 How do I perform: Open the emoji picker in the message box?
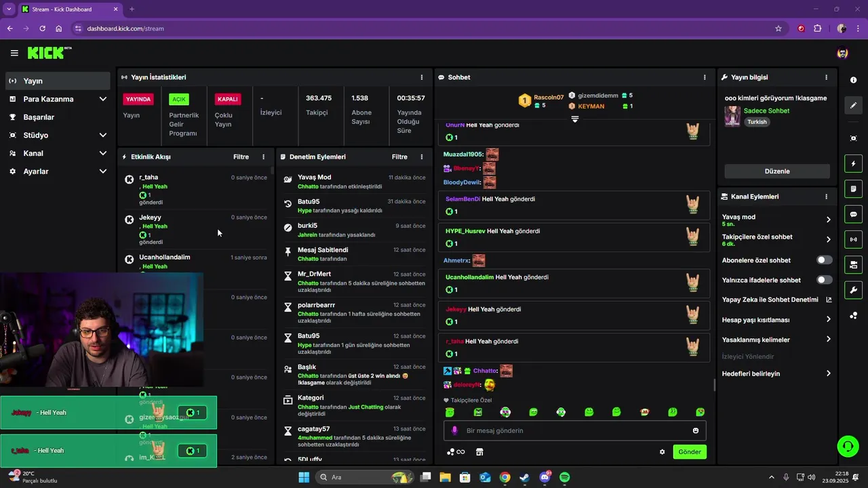click(x=696, y=430)
